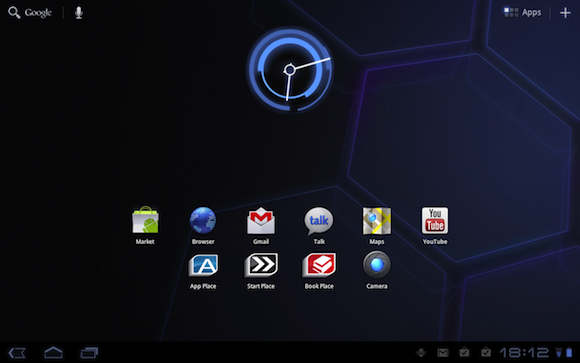Start the Talk chat app

pyautogui.click(x=319, y=225)
